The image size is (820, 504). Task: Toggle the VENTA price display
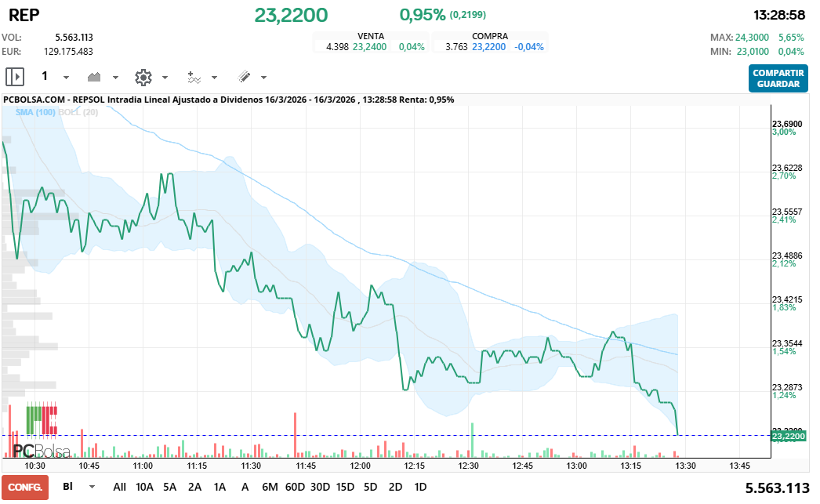370,35
